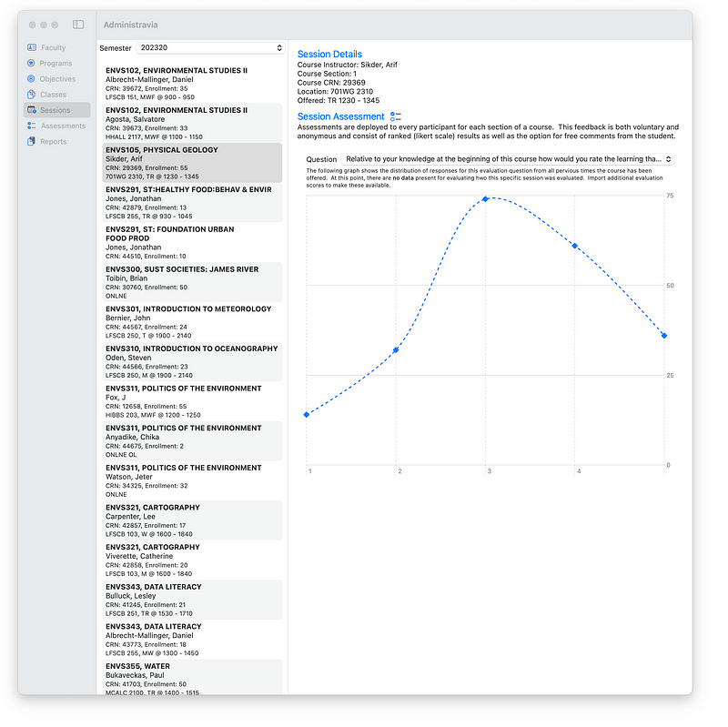Click the Objectives sidebar icon
Screen dimensions: 728x727
31,79
